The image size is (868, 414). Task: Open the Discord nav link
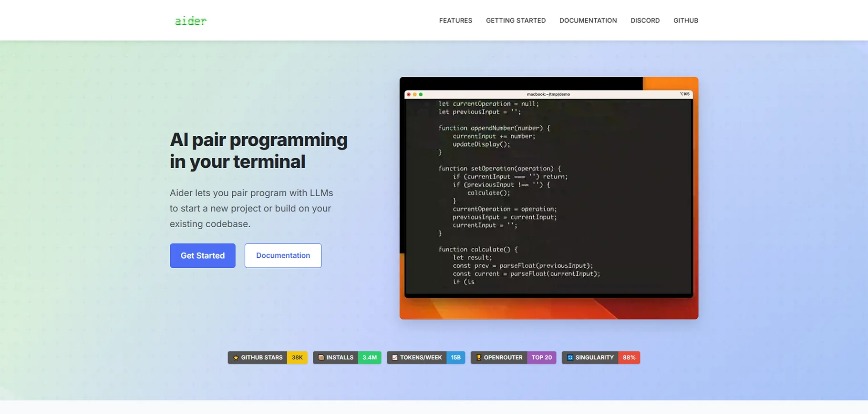click(x=645, y=20)
